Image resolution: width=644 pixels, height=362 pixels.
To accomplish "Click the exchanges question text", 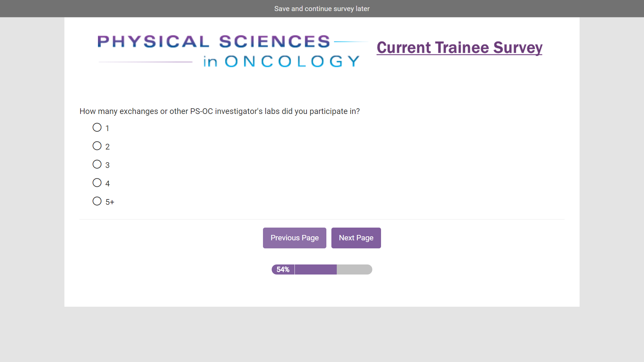I will click(x=219, y=111).
